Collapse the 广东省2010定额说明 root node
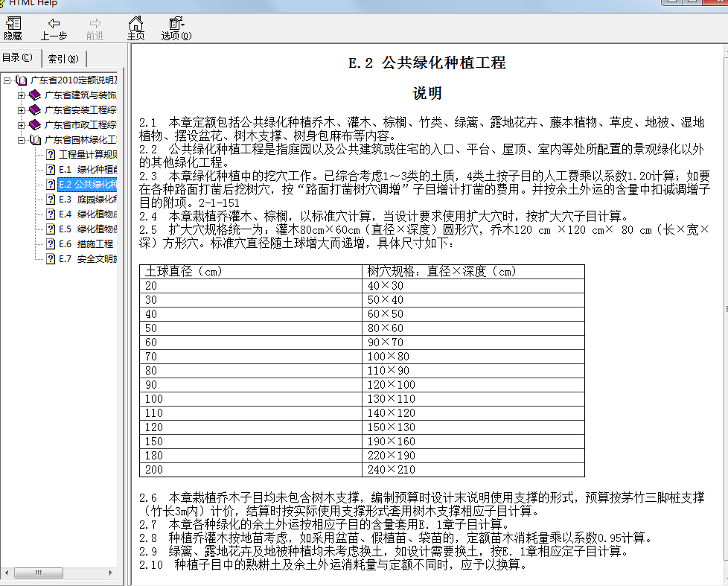The width and height of the screenshot is (728, 586). pyautogui.click(x=7, y=80)
